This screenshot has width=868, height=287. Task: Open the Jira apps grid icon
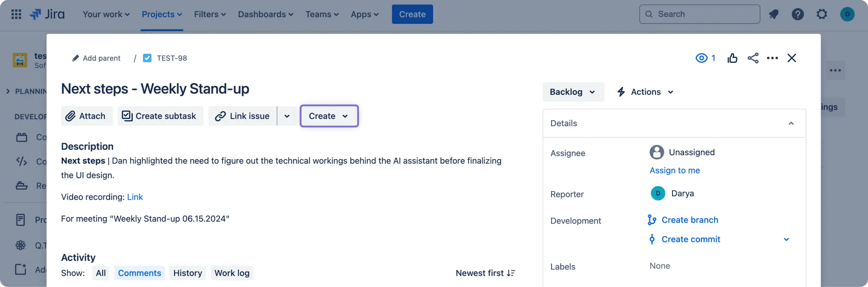(16, 14)
